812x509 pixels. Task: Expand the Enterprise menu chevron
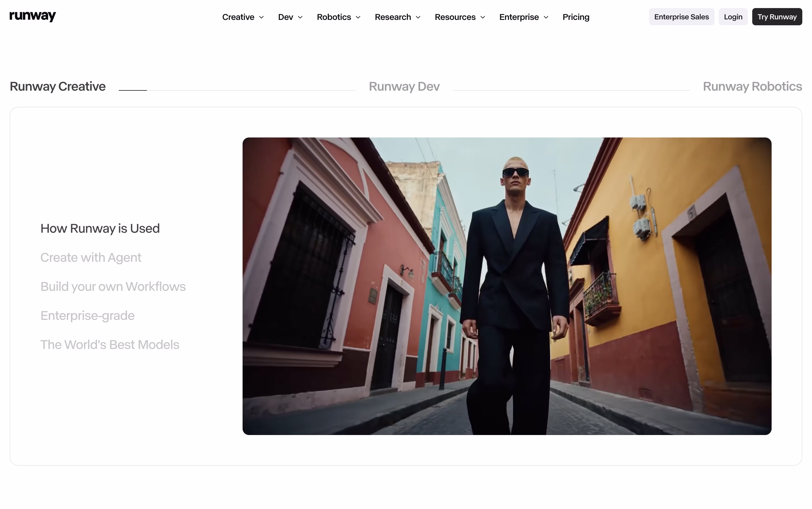[546, 17]
